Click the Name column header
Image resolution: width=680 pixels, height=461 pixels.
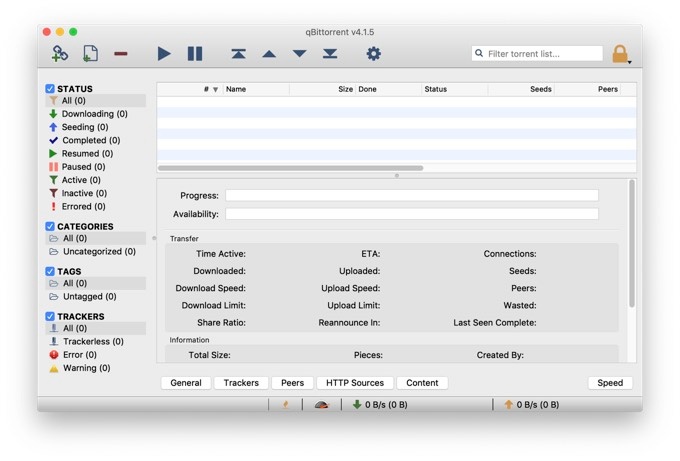[256, 89]
